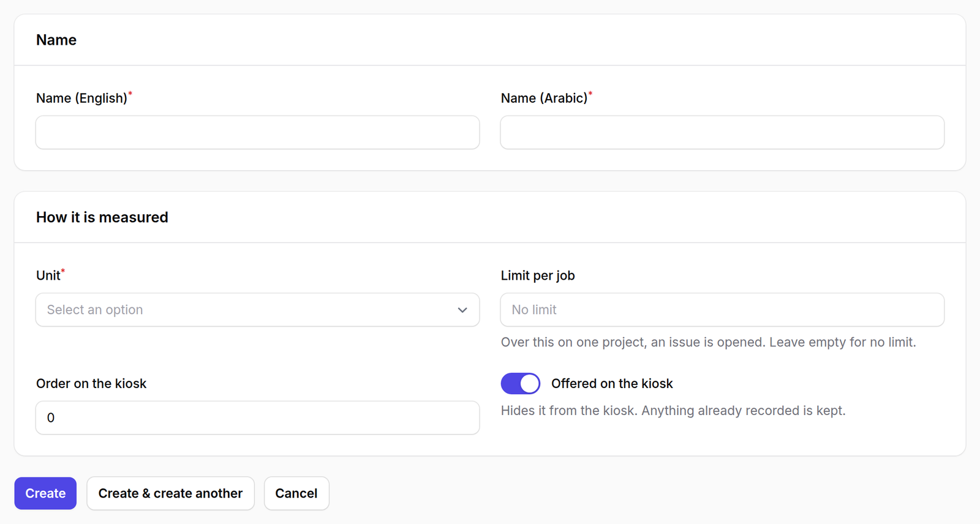
Task: Toggle the Offered on the kiosk switch
Action: 521,384
